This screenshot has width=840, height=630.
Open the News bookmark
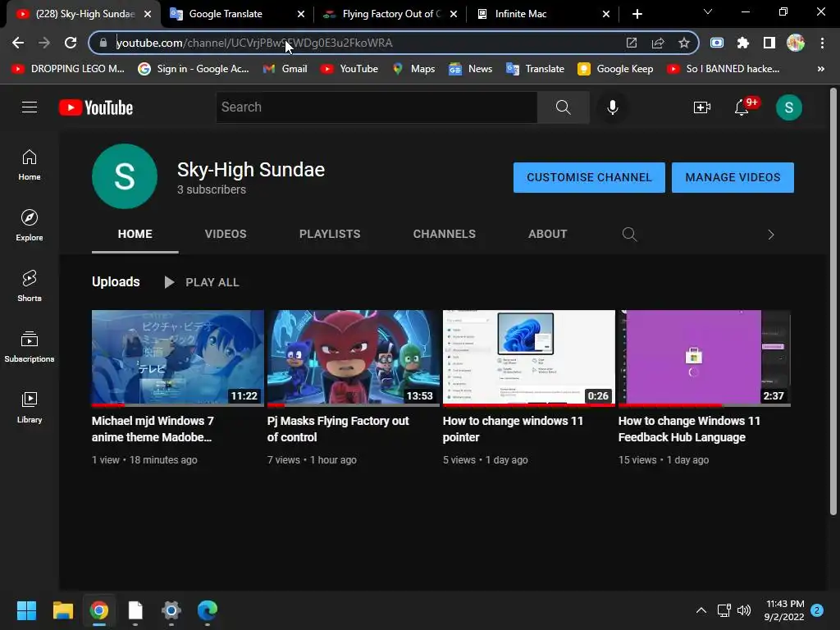470,69
